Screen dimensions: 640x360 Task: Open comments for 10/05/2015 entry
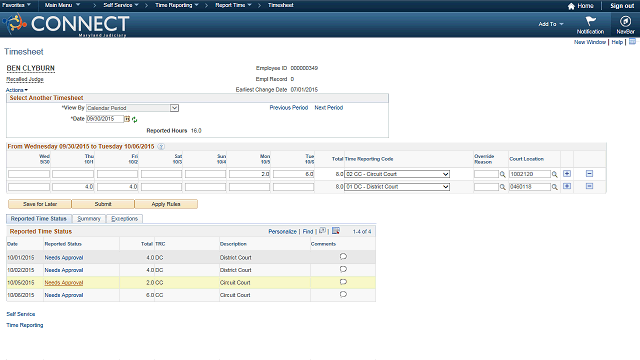tap(343, 282)
